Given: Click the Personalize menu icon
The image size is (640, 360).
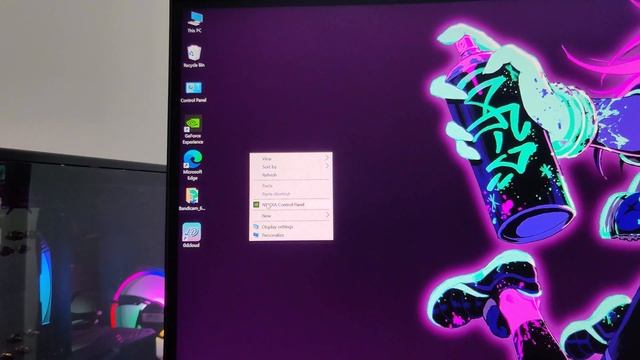Looking at the screenshot, I should [256, 235].
